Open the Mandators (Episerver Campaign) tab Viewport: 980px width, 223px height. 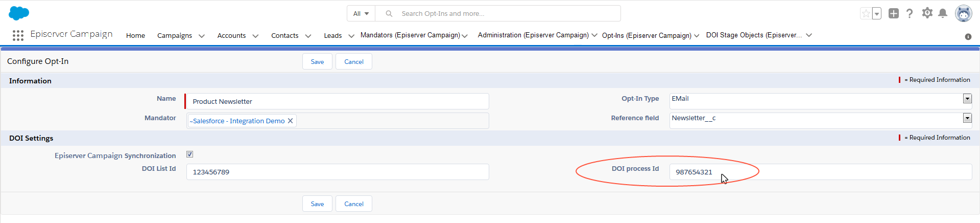(x=410, y=35)
